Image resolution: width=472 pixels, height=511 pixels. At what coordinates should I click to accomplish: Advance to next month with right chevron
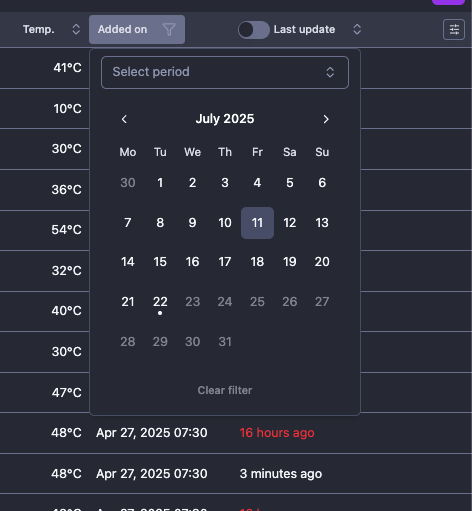point(326,119)
